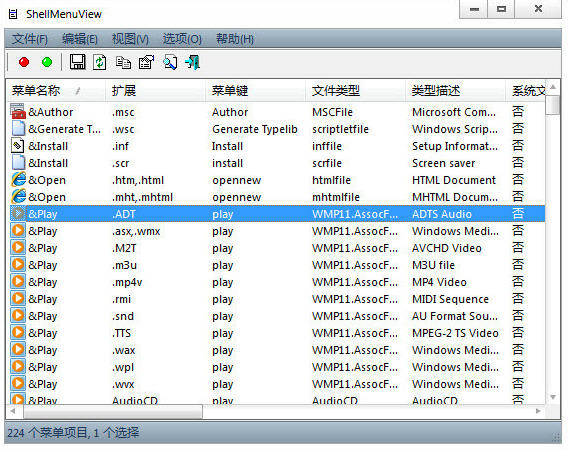Select the 'mhtmlfile' file type cell
This screenshot has width=568, height=450.
(336, 197)
